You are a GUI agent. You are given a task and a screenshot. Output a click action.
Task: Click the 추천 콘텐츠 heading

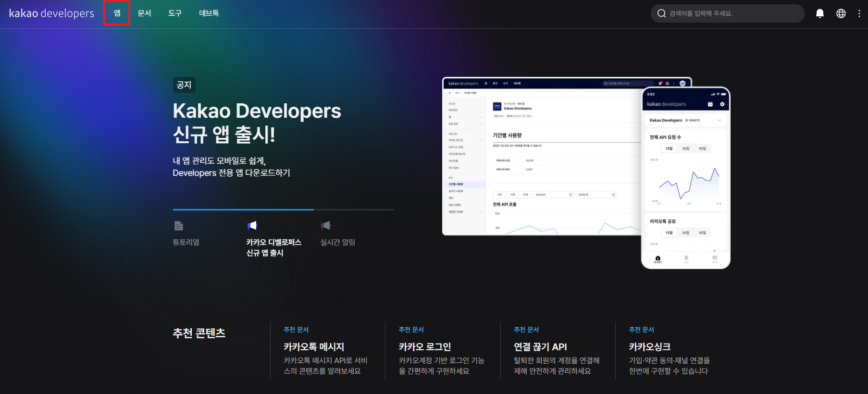click(199, 333)
